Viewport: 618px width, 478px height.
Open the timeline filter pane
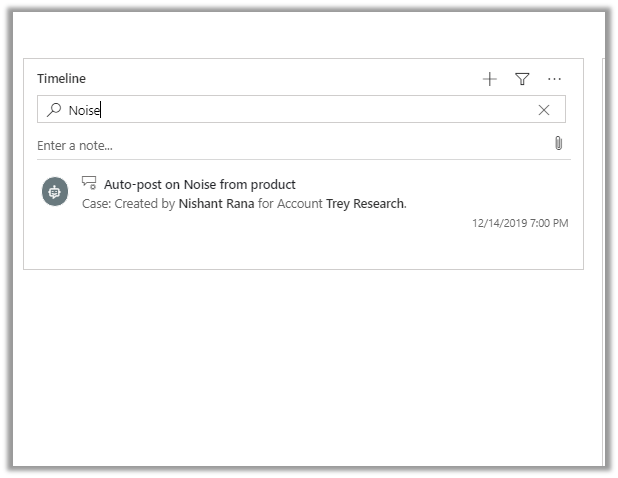coord(522,79)
